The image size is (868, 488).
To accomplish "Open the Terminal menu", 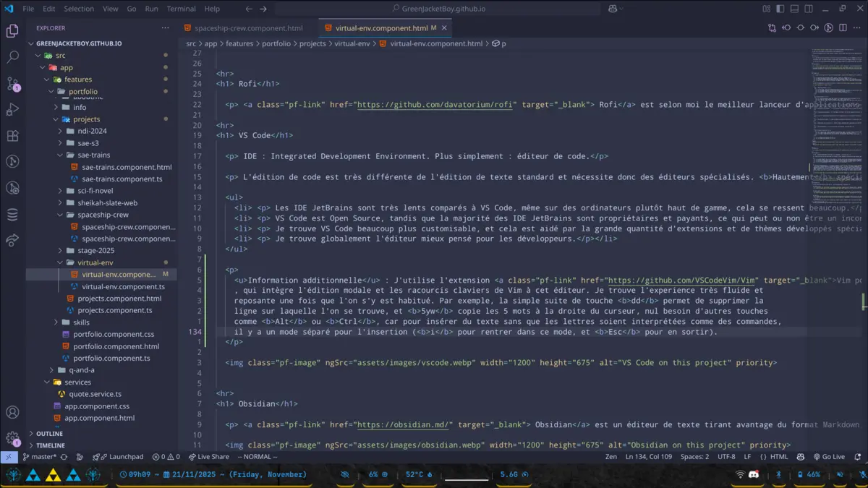I will tap(181, 9).
